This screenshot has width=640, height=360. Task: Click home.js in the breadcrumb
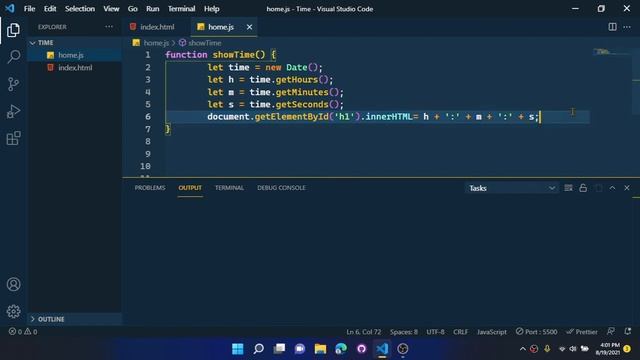tap(156, 43)
